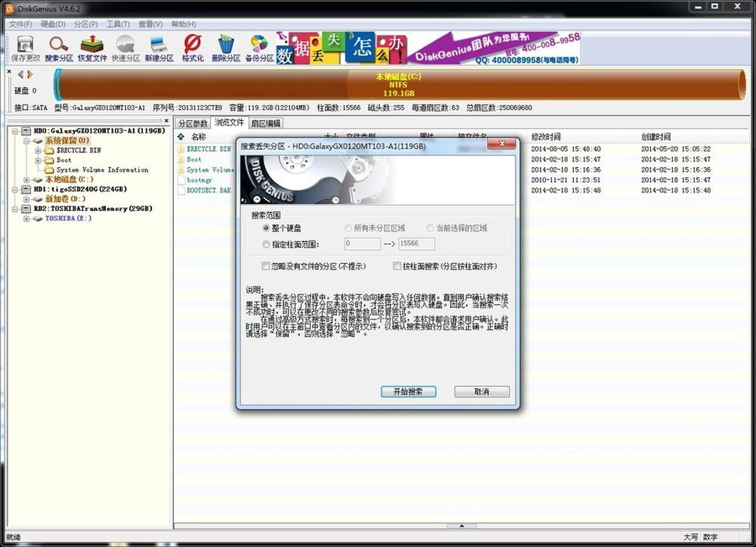
Task: Click the starting cylinder field showing 0
Action: (x=363, y=244)
